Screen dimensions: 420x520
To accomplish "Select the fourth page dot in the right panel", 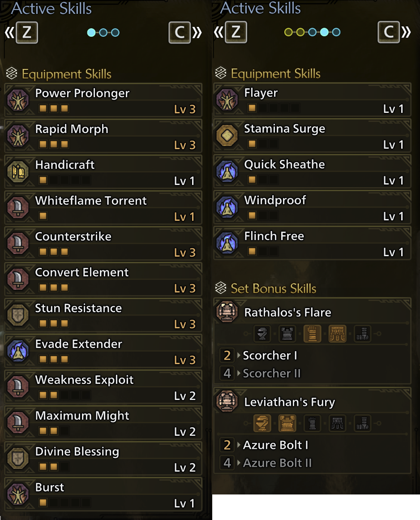I will [x=324, y=32].
